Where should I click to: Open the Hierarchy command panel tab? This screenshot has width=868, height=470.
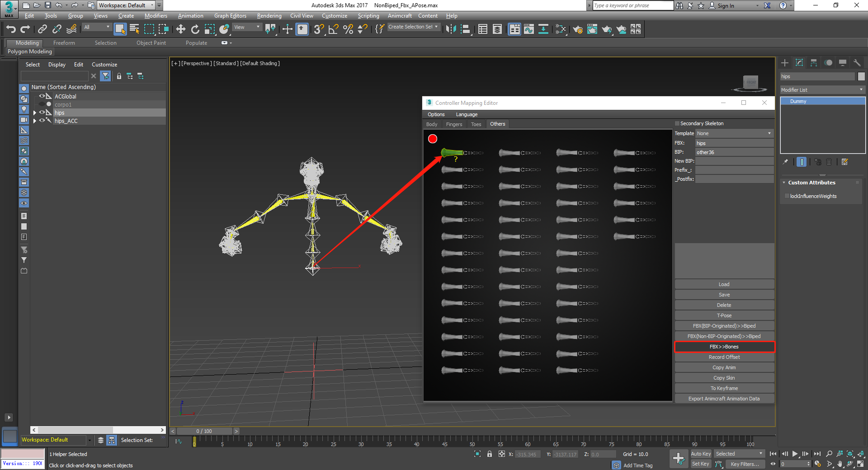(x=814, y=63)
